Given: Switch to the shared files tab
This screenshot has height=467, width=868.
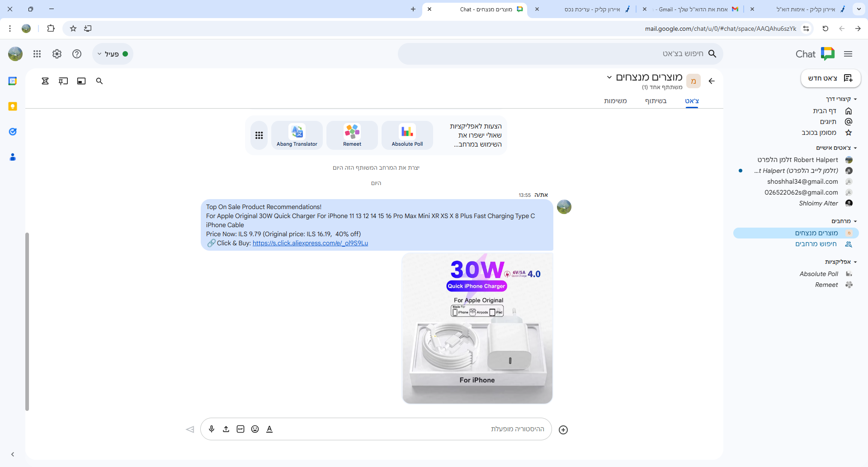Looking at the screenshot, I should tap(656, 101).
